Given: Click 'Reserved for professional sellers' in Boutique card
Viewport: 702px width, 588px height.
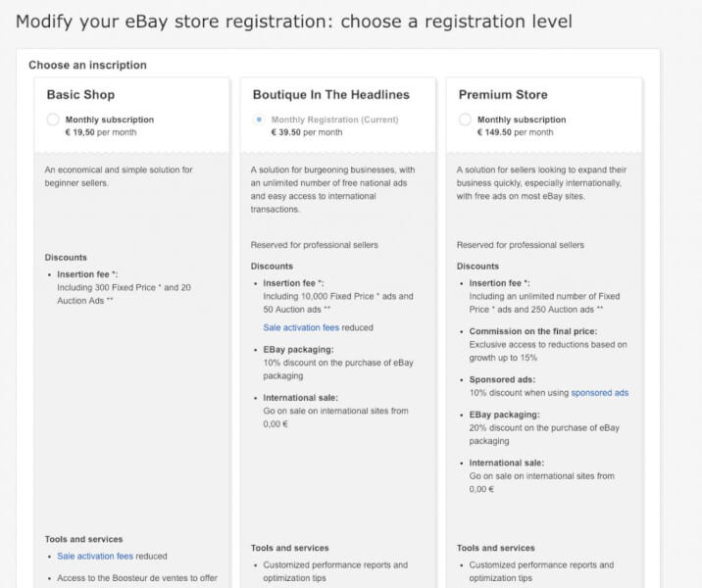Looking at the screenshot, I should click(315, 245).
